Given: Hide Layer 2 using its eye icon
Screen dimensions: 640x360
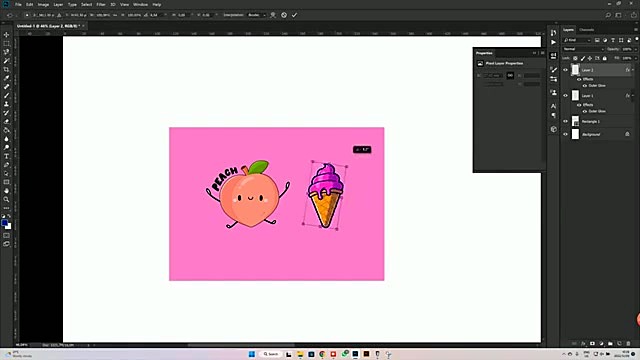Looking at the screenshot, I should [565, 70].
